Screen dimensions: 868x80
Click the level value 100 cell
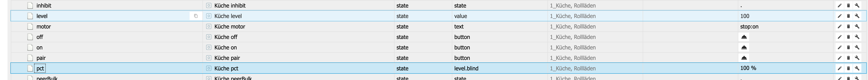[745, 16]
